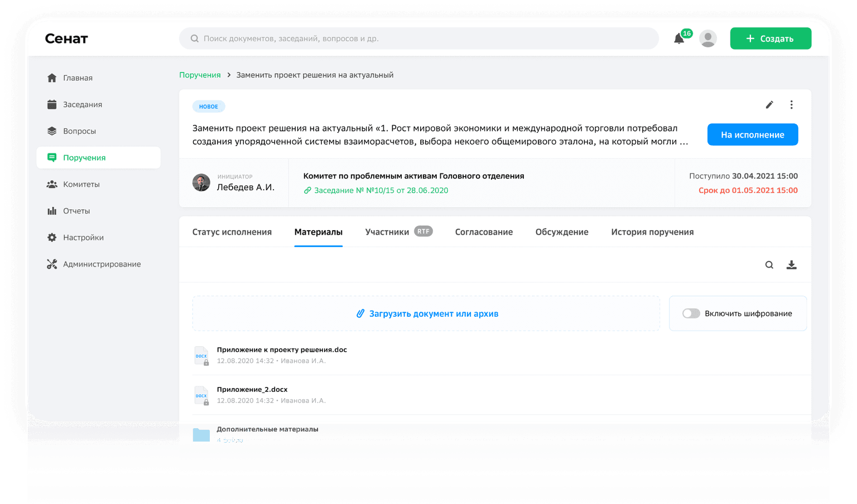Click the Поручения breadcrumb link
The image size is (857, 504).
[200, 75]
